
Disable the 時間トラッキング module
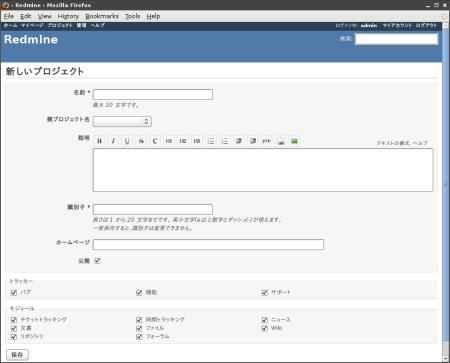139,320
